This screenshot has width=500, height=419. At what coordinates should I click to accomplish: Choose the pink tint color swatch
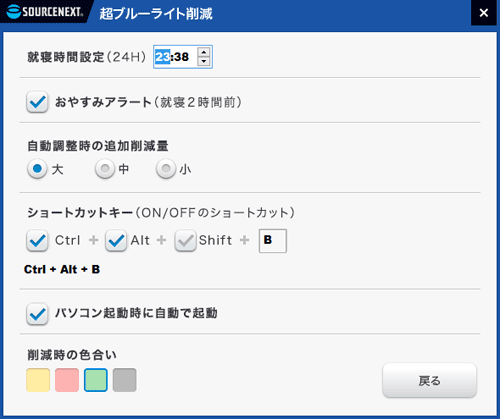[x=67, y=380]
